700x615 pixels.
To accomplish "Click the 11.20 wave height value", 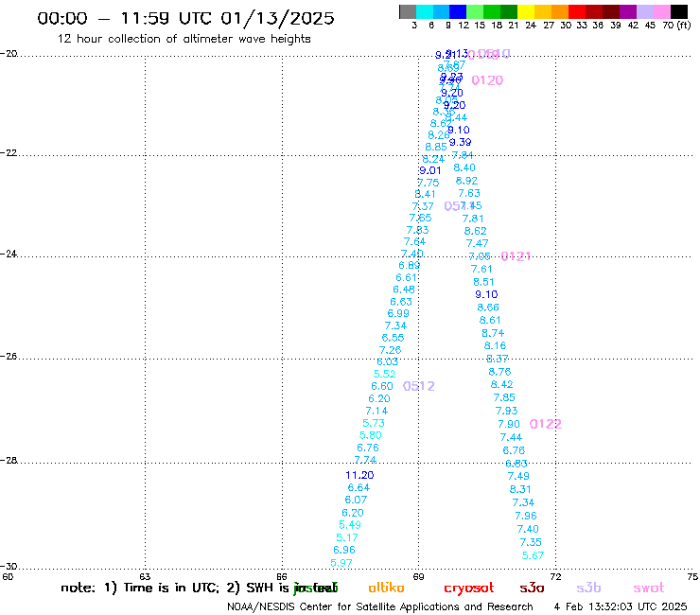I will coord(359,475).
